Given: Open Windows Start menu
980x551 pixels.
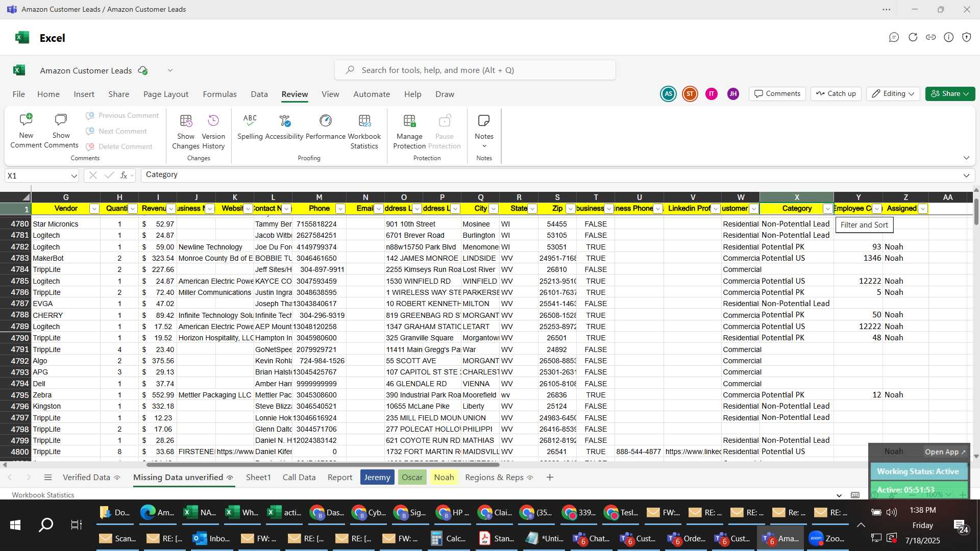Looking at the screenshot, I should [x=15, y=524].
